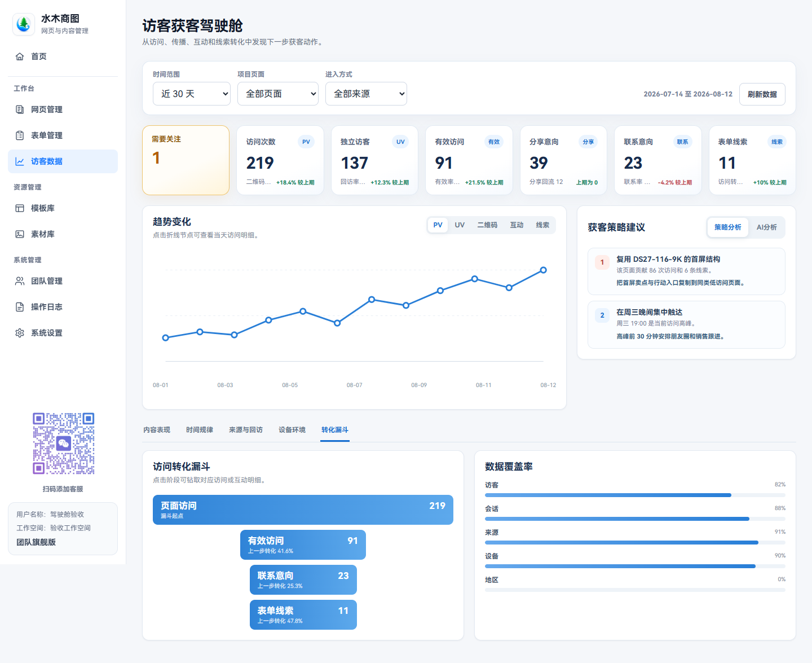The image size is (812, 663).
Task: Open the 来源与回访 tab
Action: point(246,430)
